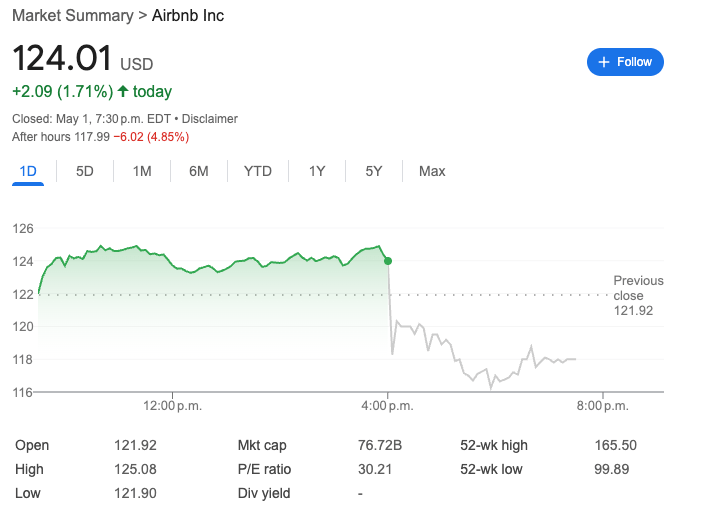The height and width of the screenshot is (517, 701).
Task: Open the Disclaimer link
Action: [210, 119]
